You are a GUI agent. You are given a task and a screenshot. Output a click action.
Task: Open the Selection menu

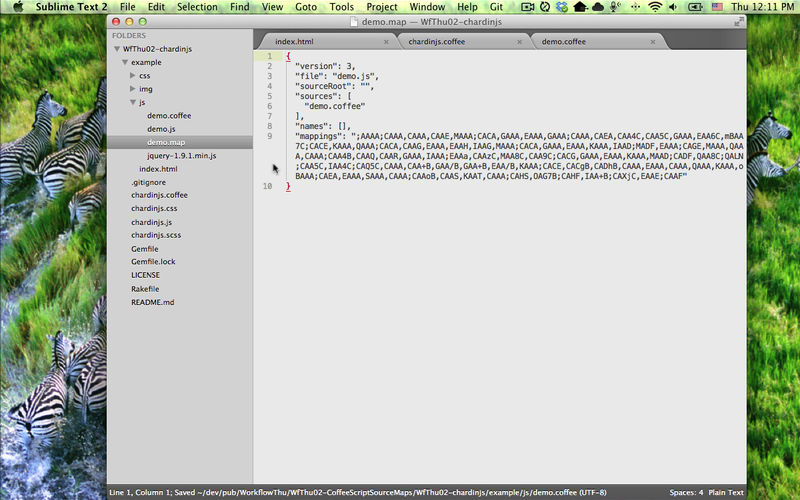click(x=197, y=7)
